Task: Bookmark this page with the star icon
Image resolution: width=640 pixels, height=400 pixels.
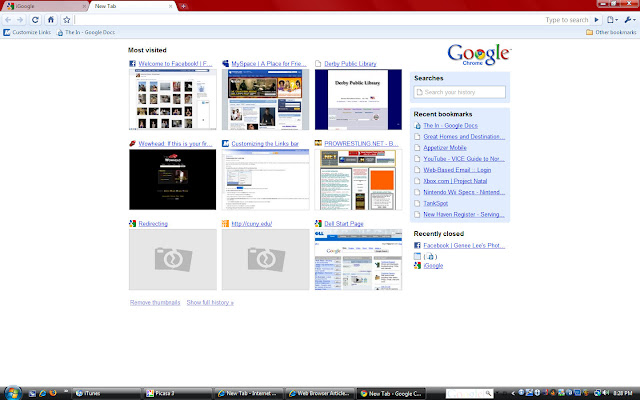Action: [x=67, y=20]
